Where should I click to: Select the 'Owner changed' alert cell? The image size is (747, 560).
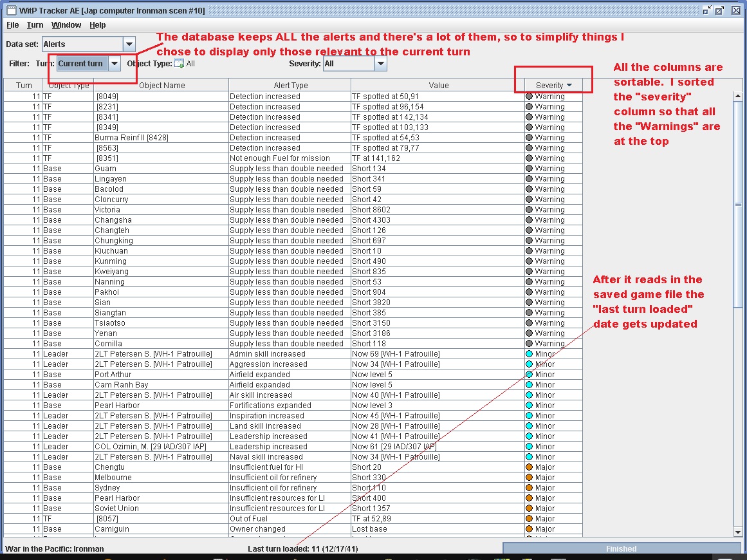(290, 529)
